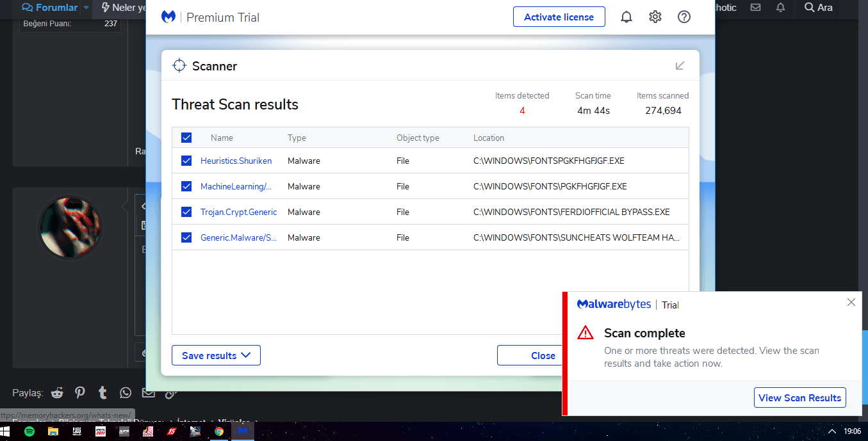Sort threats by Type column

tap(297, 138)
